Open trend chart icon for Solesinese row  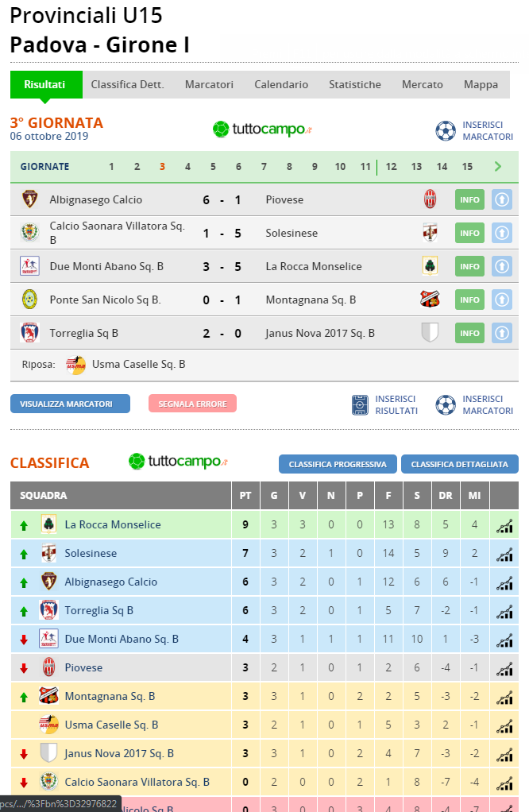tap(504, 554)
